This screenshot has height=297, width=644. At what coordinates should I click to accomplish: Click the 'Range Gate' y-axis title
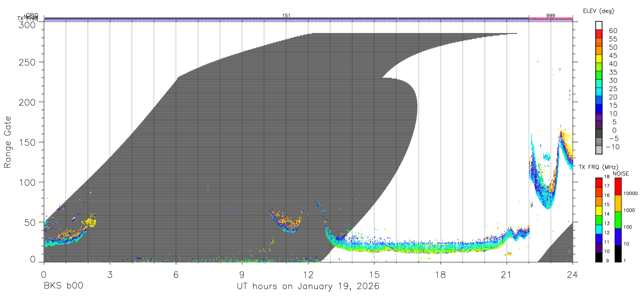(8, 142)
